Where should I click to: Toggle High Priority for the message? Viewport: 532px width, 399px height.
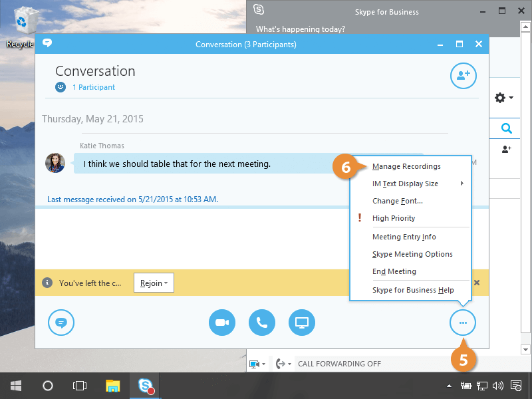pos(394,218)
